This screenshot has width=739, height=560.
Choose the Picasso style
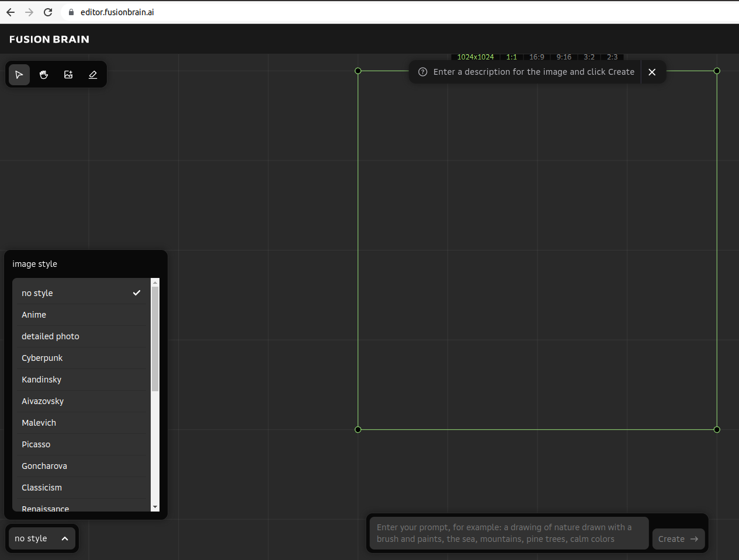[x=81, y=444]
